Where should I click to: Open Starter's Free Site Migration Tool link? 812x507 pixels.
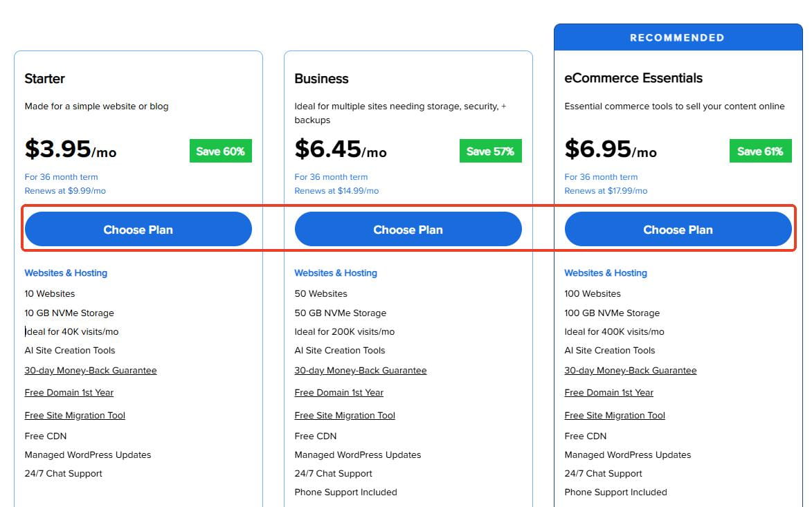coord(75,416)
